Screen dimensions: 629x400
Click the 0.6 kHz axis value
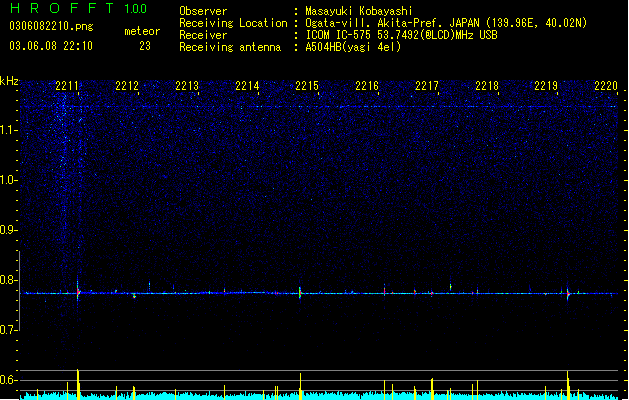[x=8, y=380]
